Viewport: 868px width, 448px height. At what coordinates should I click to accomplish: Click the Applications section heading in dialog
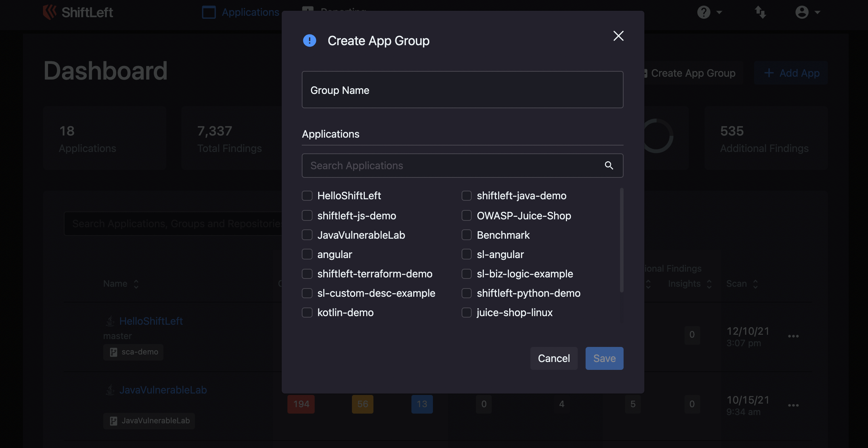[x=330, y=134]
